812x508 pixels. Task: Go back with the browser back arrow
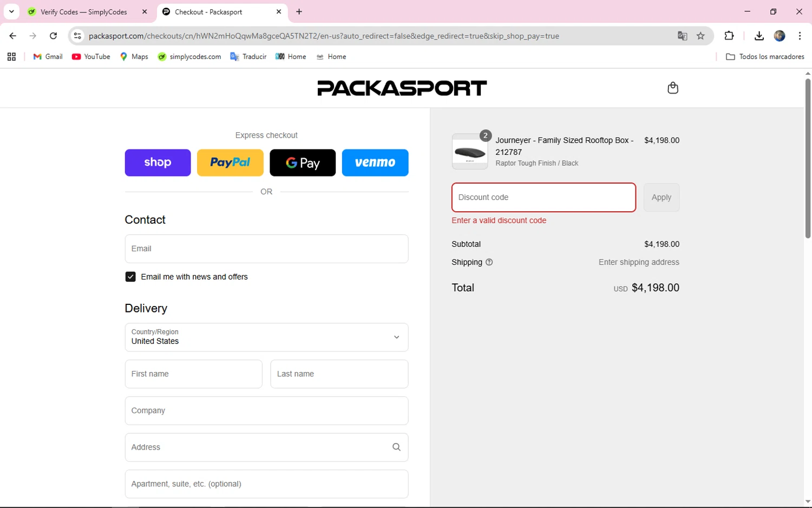[x=12, y=36]
